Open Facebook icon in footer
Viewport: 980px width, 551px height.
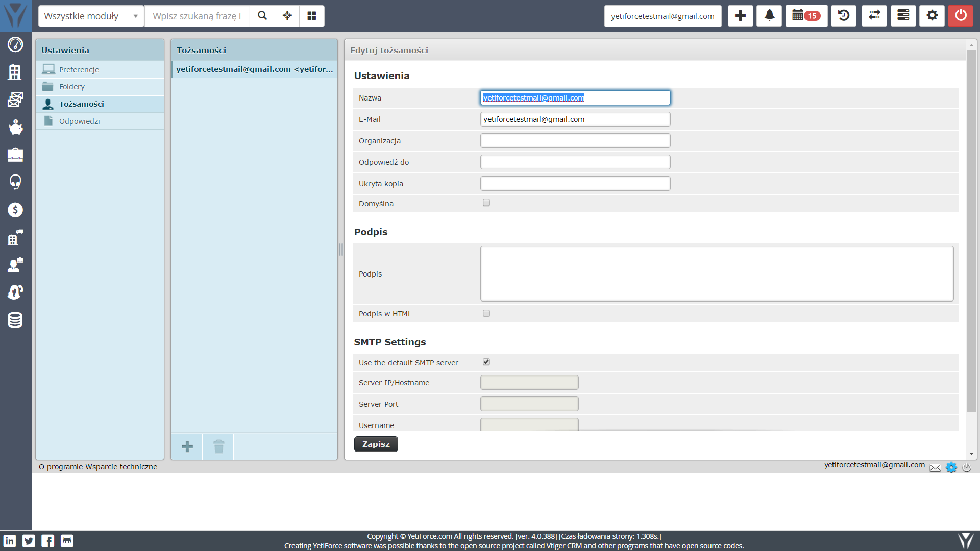[x=48, y=541]
